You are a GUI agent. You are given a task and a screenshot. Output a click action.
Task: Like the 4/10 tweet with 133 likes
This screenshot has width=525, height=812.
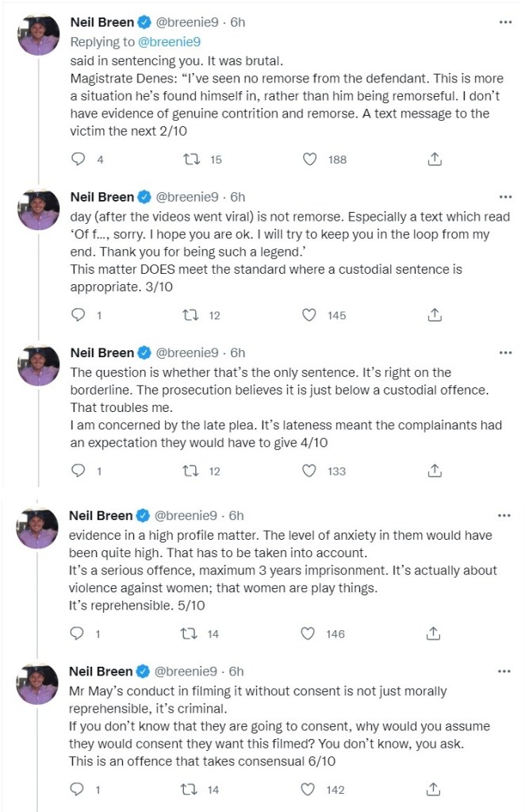tap(311, 471)
